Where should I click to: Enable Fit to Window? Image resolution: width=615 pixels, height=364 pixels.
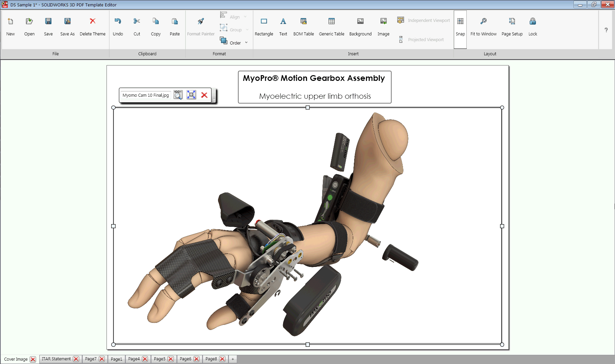pos(483,27)
